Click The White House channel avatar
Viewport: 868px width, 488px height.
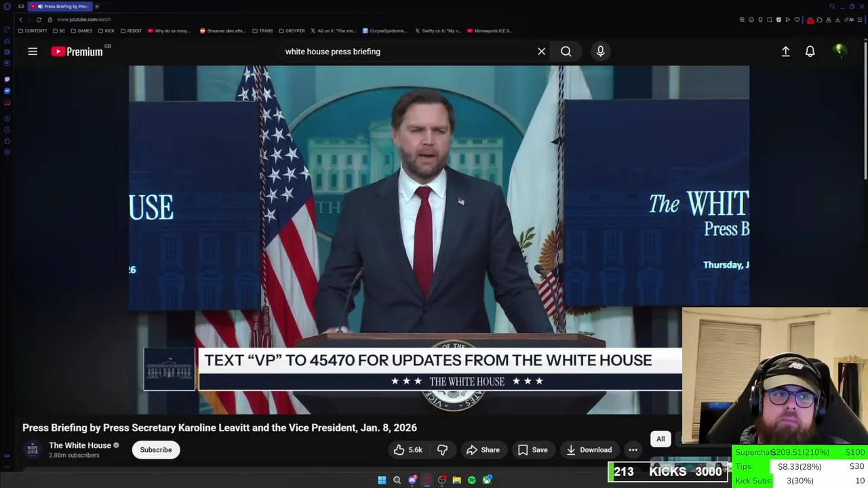[x=33, y=449]
